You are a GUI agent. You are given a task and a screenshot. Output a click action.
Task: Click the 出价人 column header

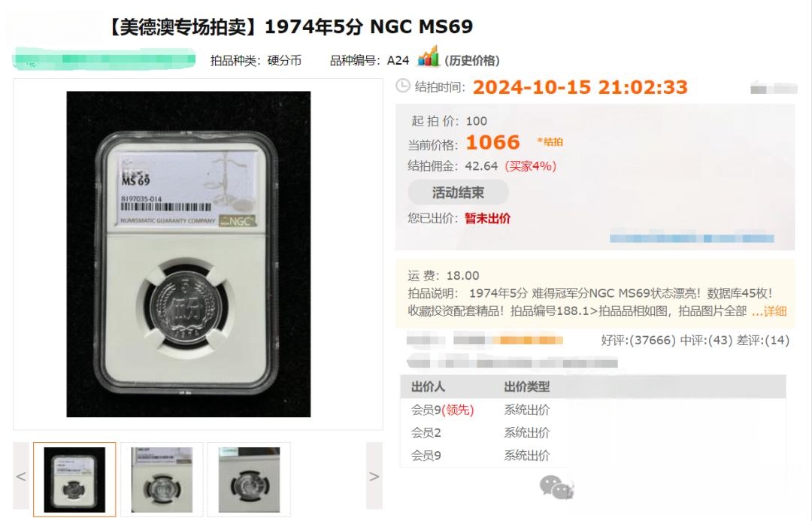tap(428, 387)
